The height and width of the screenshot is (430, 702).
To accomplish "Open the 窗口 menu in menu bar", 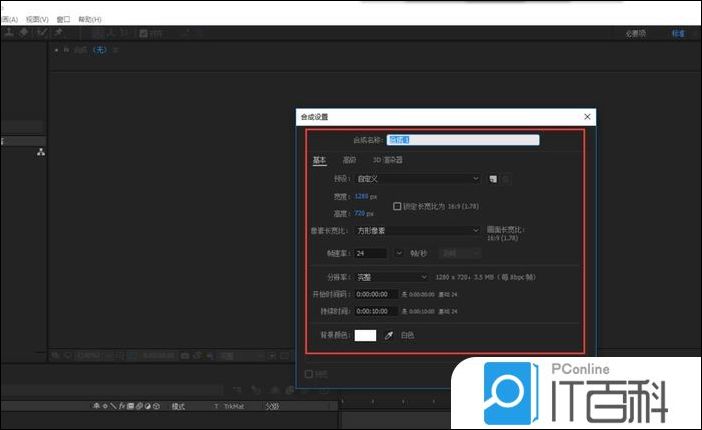I will click(x=62, y=19).
